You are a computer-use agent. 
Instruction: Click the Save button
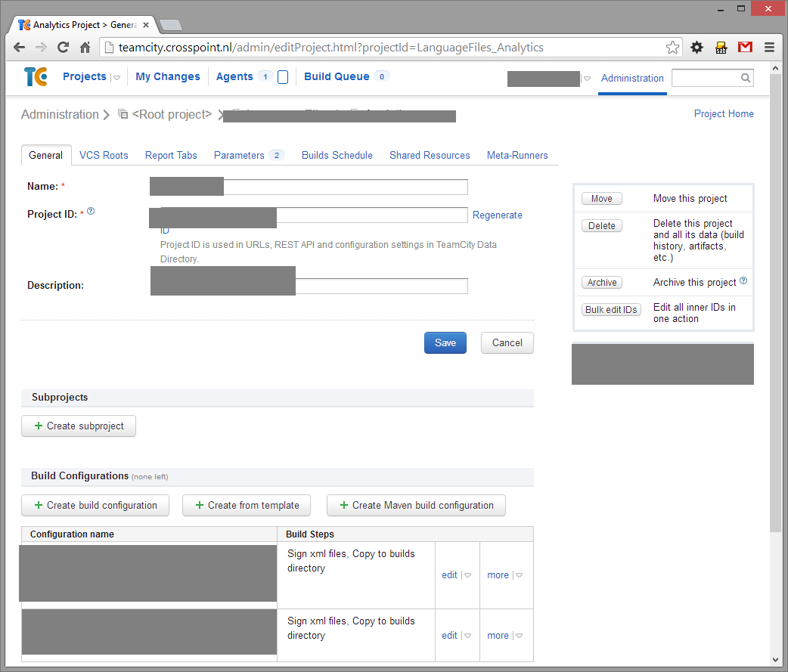pos(445,342)
